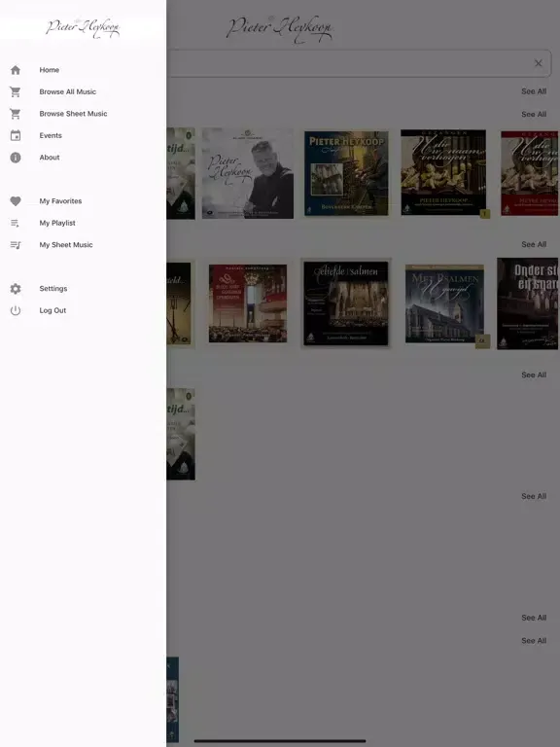This screenshot has height=747, width=560.
Task: Open Onder album cover at row edge
Action: (528, 303)
